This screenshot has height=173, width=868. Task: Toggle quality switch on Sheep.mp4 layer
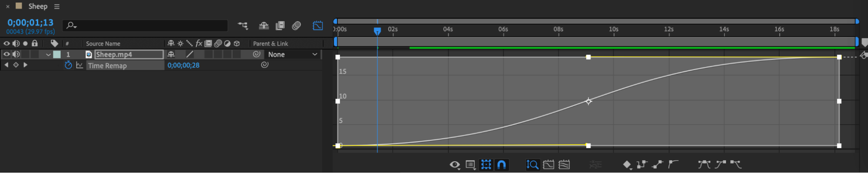[190, 54]
